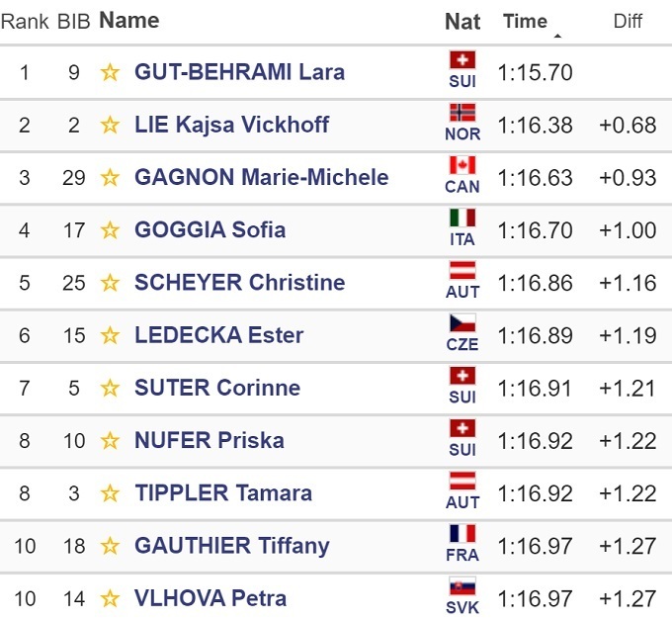Click the sort arrow under Time
The width and height of the screenshot is (672, 621).
click(x=556, y=36)
